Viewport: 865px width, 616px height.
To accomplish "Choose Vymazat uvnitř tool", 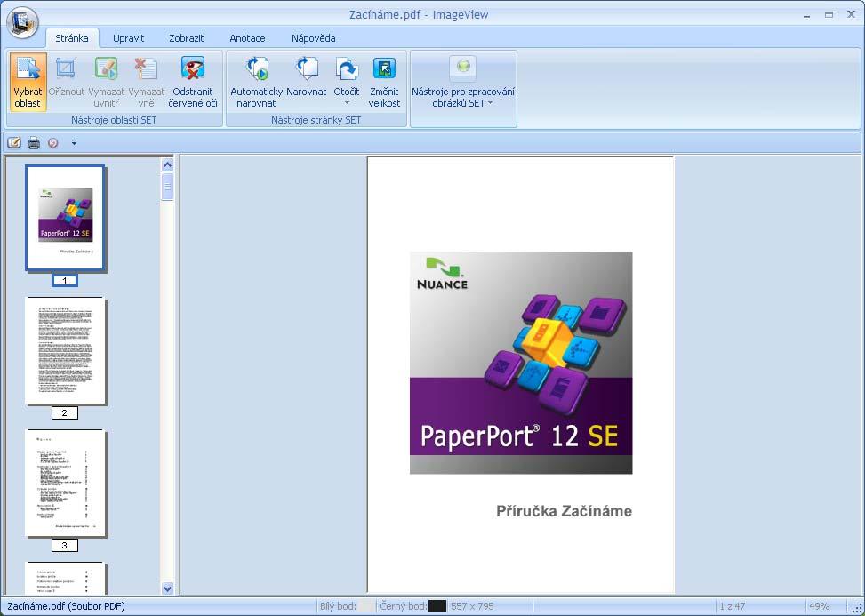I will tap(106, 82).
